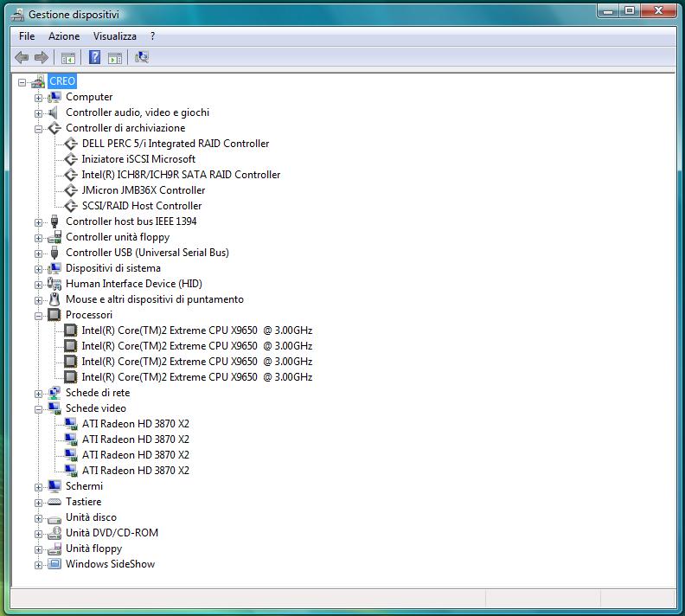Minimize the Gestione dispositivi window
The height and width of the screenshot is (616, 685).
pos(608,10)
